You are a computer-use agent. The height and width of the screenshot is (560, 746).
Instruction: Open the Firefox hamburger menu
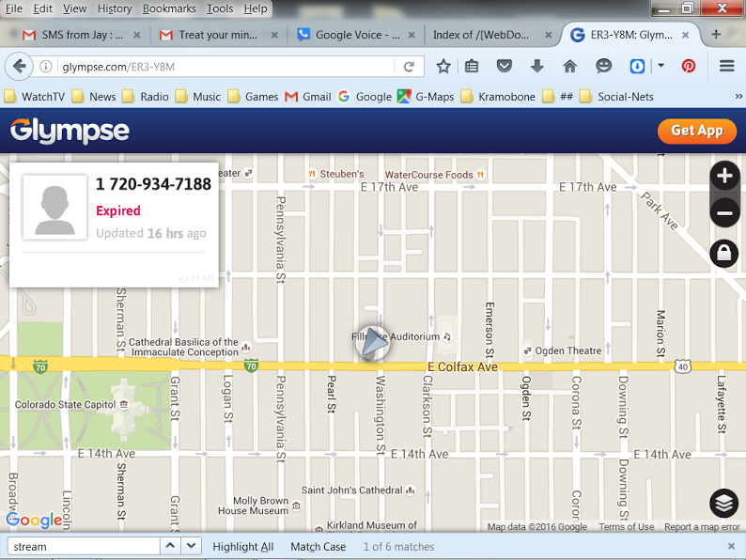point(726,66)
